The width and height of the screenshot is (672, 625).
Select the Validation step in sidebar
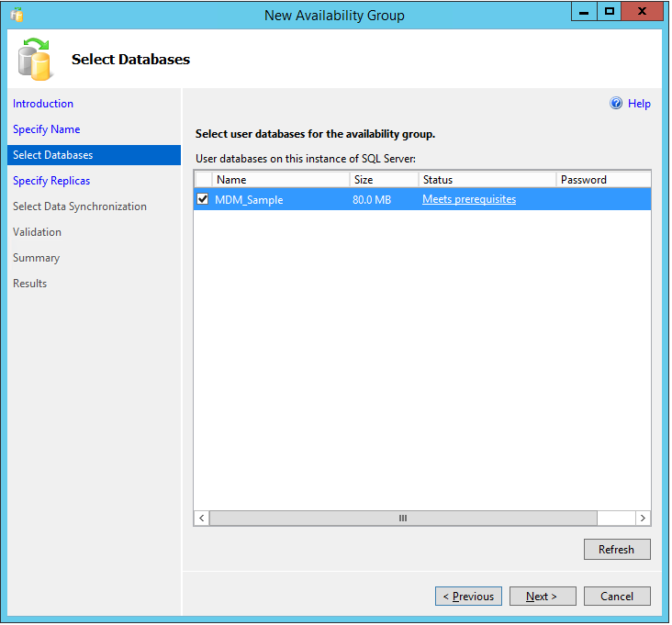pyautogui.click(x=37, y=232)
